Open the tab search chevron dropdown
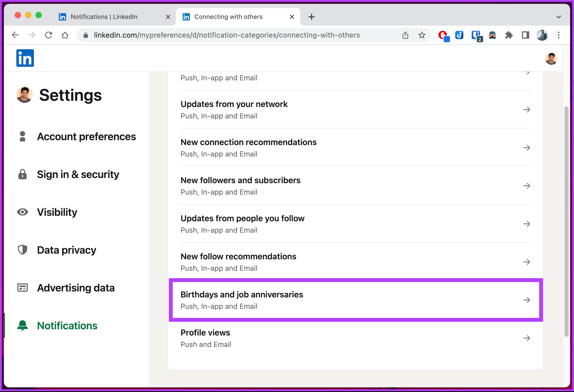Image resolution: width=574 pixels, height=392 pixels. click(x=559, y=17)
